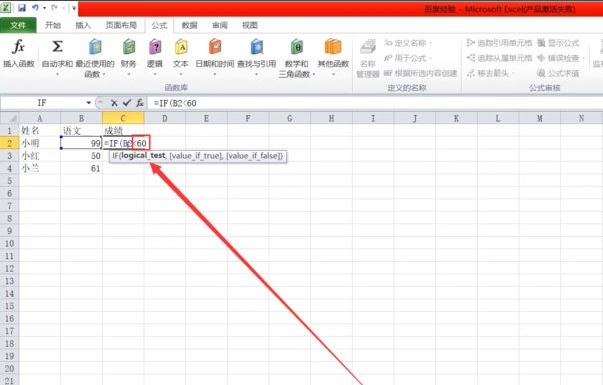Click the Undo icon in quick access toolbar
The height and width of the screenshot is (385, 603).
[x=35, y=8]
